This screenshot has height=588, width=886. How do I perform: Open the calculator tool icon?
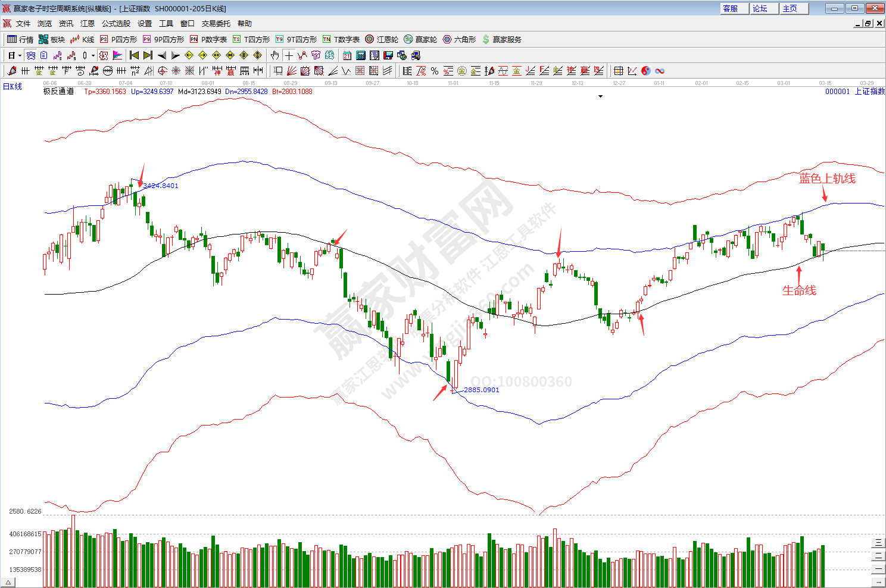click(361, 55)
